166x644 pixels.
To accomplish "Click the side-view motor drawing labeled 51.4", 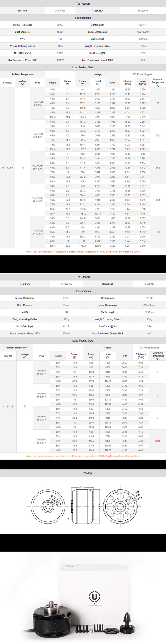I will pyautogui.click(x=83, y=506).
